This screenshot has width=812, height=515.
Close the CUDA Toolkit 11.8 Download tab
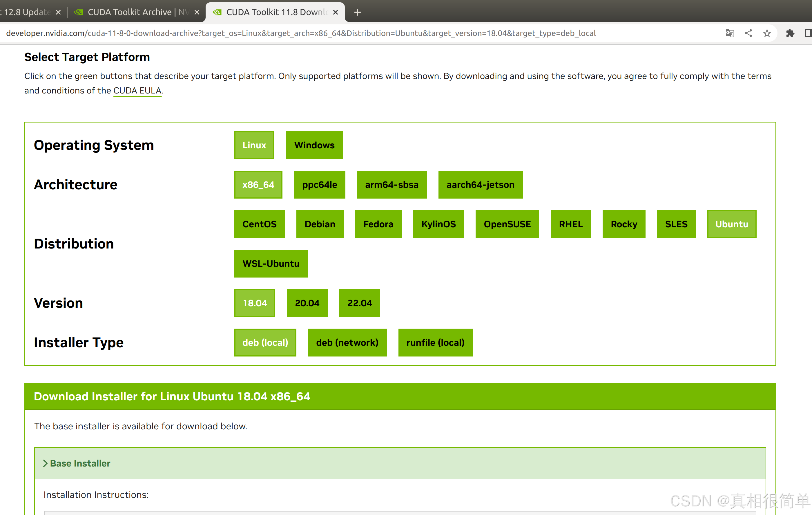click(x=336, y=12)
